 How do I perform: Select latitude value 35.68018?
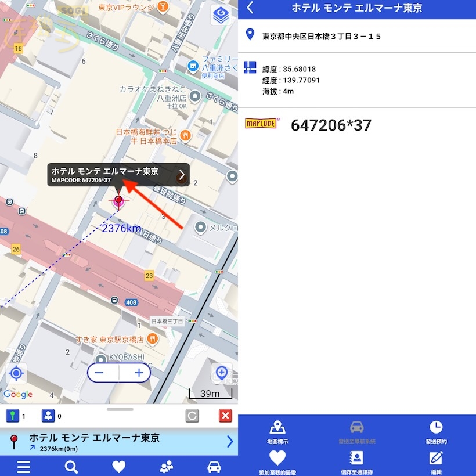coord(300,69)
